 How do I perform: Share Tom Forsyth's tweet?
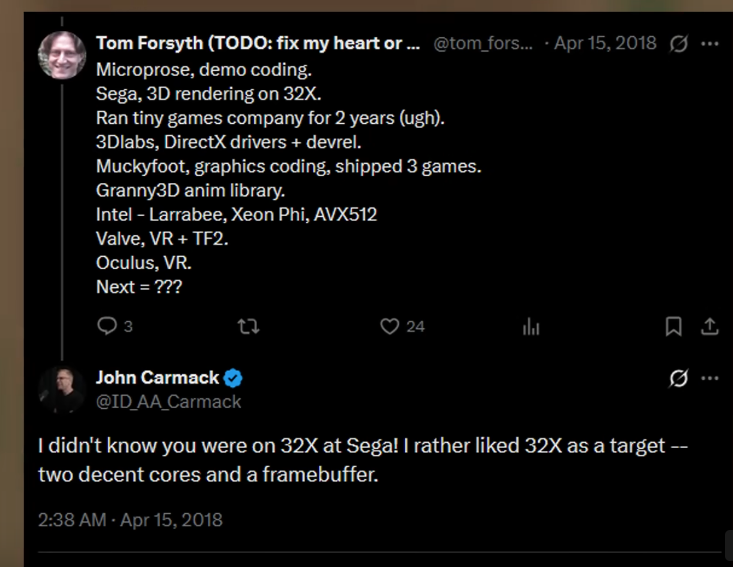(709, 326)
